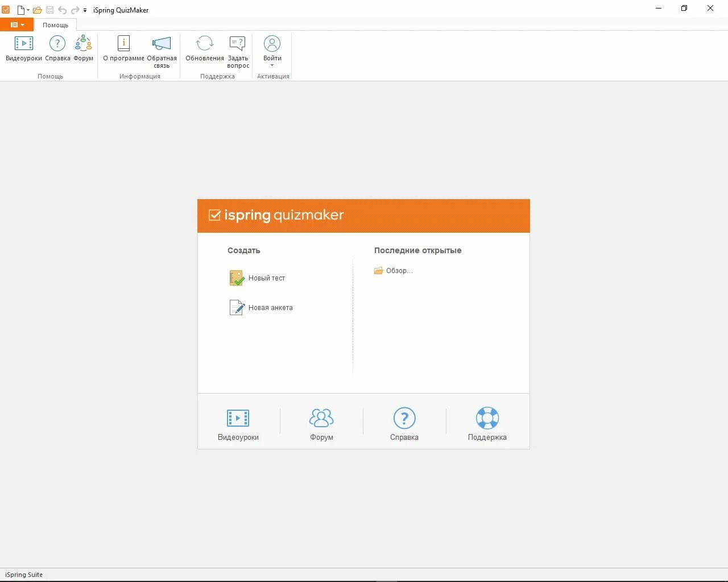
Task: Click Войти account button
Action: click(272, 51)
